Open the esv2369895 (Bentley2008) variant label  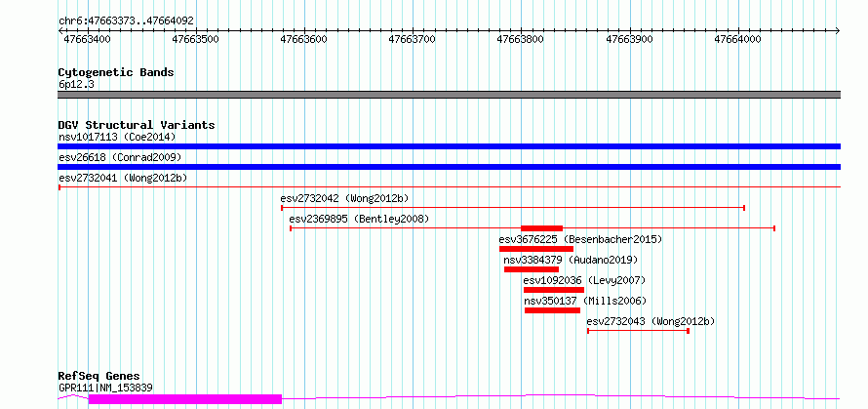coord(359,219)
